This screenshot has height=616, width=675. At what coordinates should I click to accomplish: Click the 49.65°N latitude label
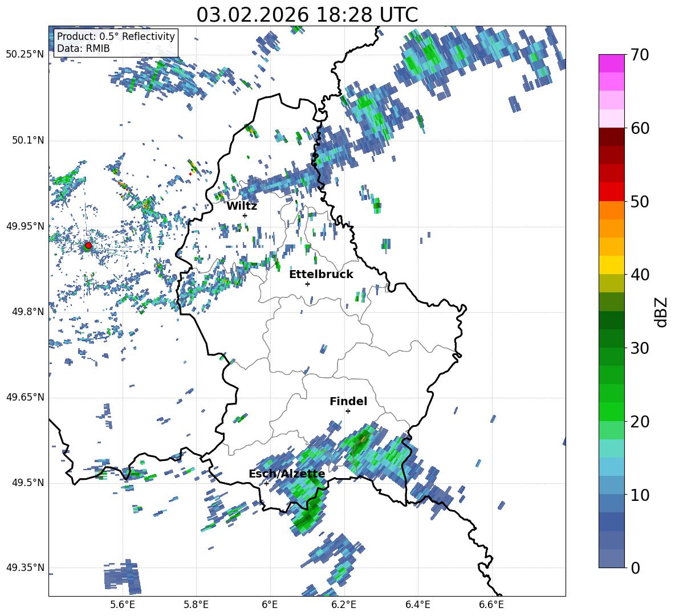(25, 397)
